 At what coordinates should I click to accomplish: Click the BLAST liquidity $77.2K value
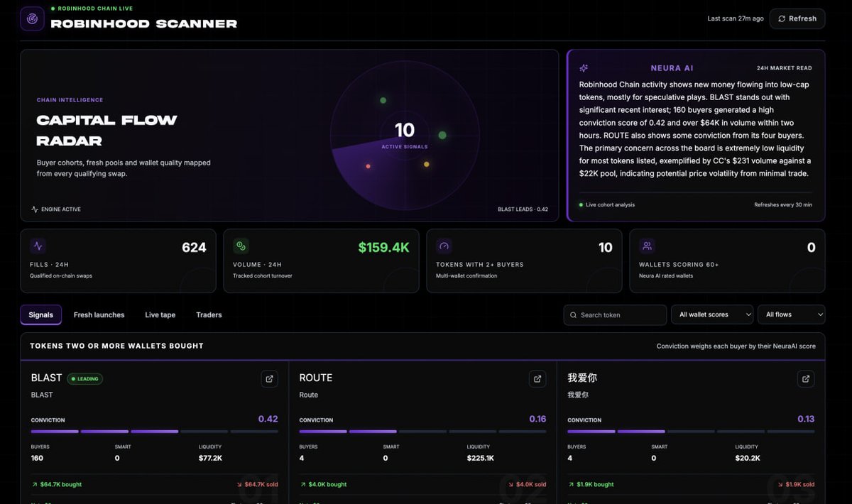click(211, 458)
